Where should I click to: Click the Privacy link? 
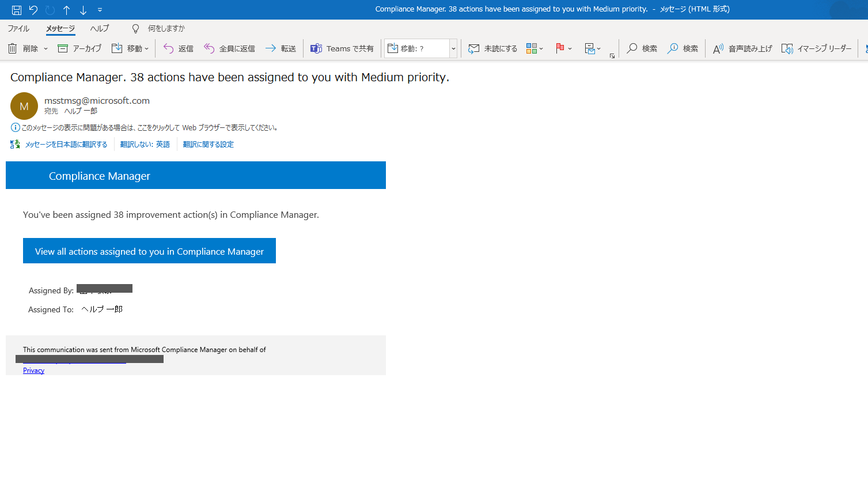tap(33, 371)
